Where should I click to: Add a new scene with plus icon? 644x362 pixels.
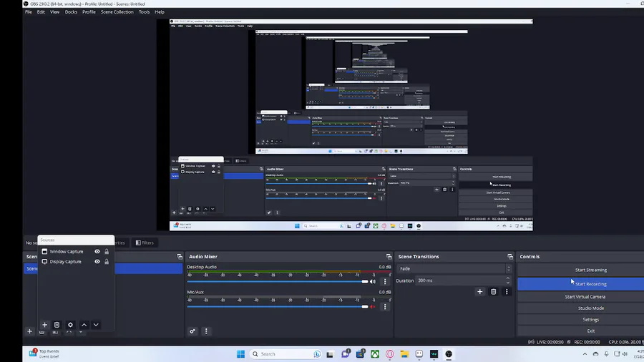[x=29, y=331]
